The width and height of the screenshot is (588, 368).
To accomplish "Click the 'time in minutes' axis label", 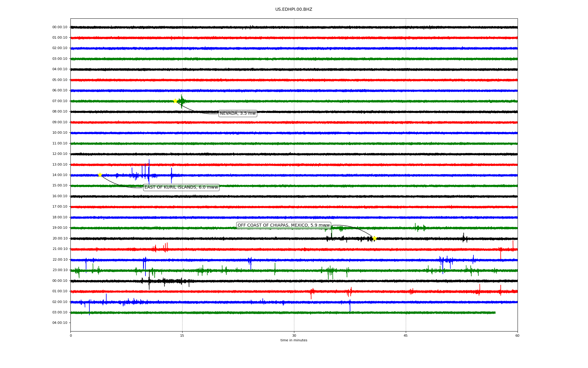I will 294,340.
